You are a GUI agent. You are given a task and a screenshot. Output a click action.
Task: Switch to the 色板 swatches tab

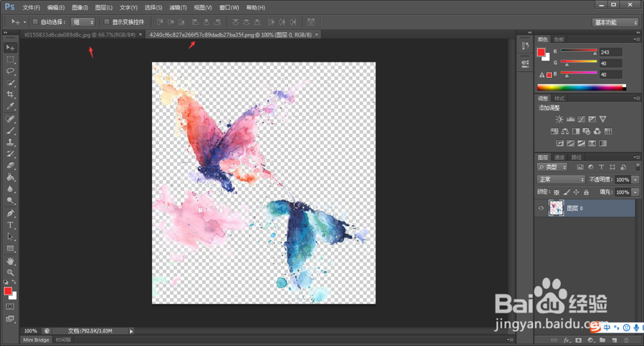559,39
